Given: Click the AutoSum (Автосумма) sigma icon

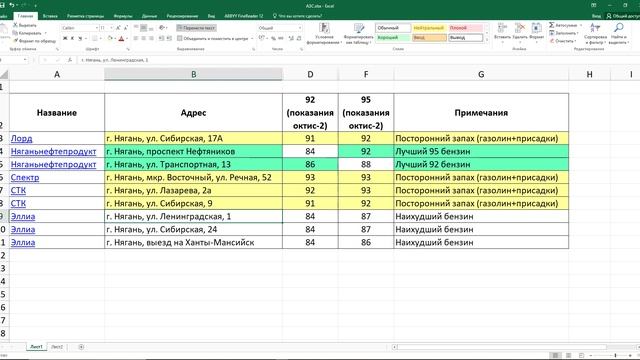Looking at the screenshot, I should [552, 25].
